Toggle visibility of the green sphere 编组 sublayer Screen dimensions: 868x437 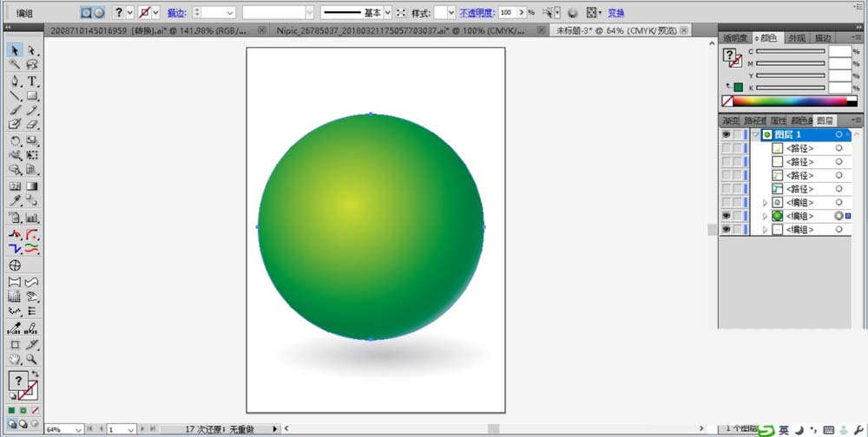(726, 216)
